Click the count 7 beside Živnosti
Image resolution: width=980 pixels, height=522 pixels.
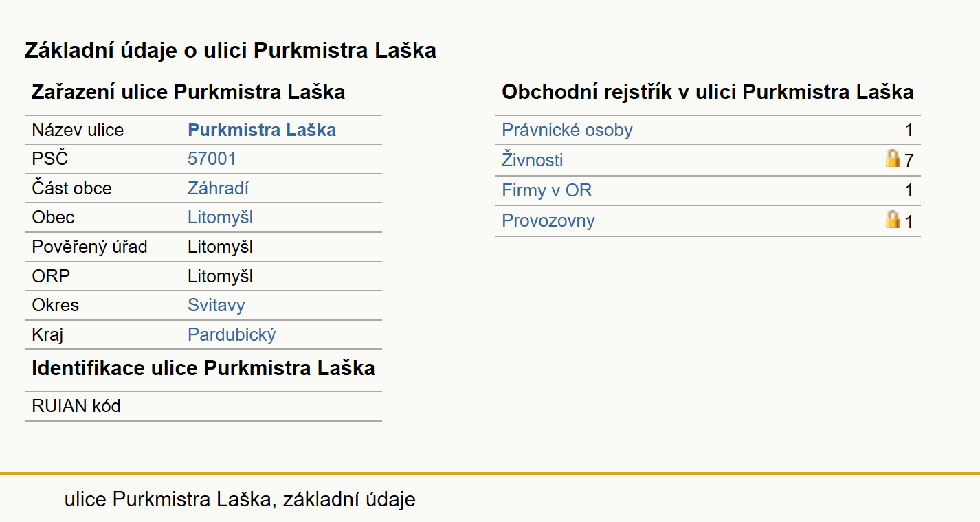click(909, 161)
